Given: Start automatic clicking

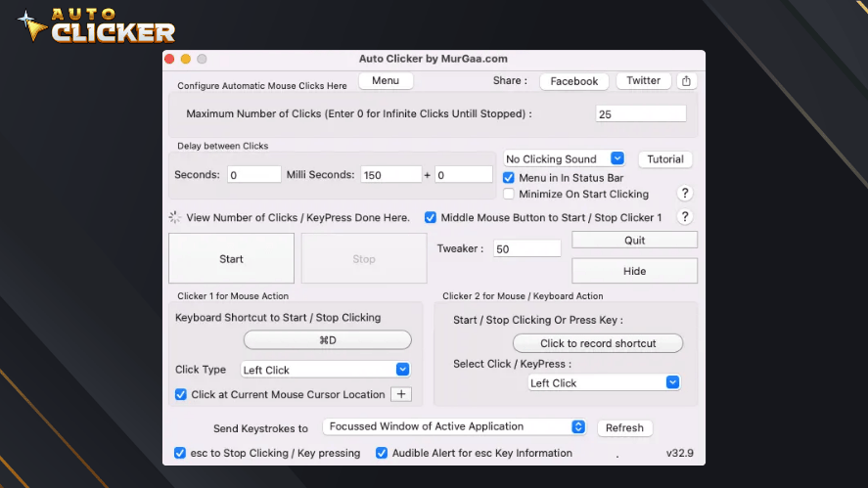Looking at the screenshot, I should point(231,258).
